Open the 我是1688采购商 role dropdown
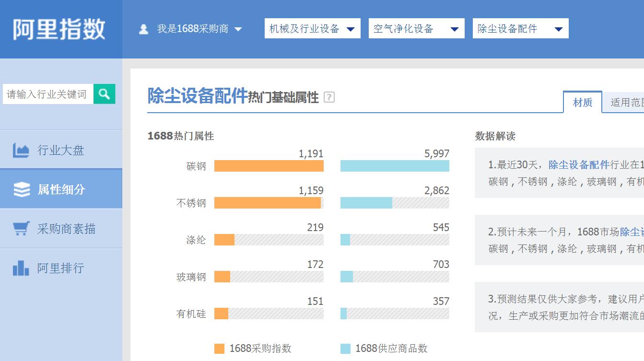 (197, 29)
